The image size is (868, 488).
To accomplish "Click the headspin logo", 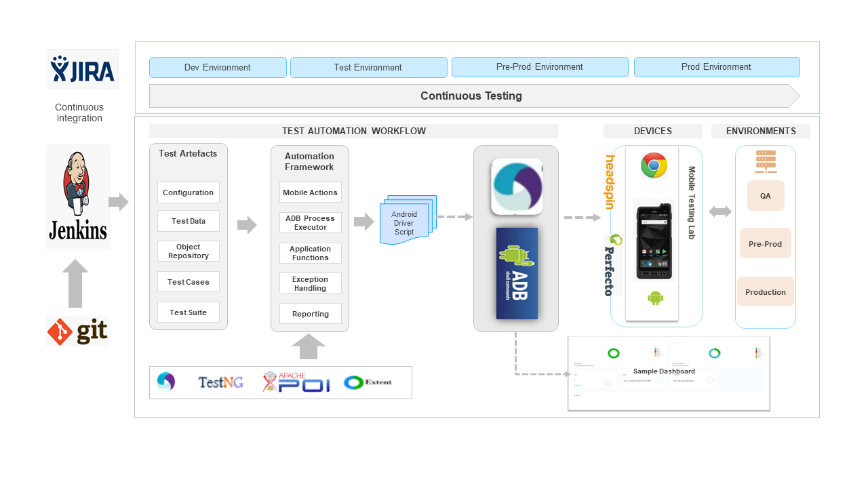I will pyautogui.click(x=610, y=182).
